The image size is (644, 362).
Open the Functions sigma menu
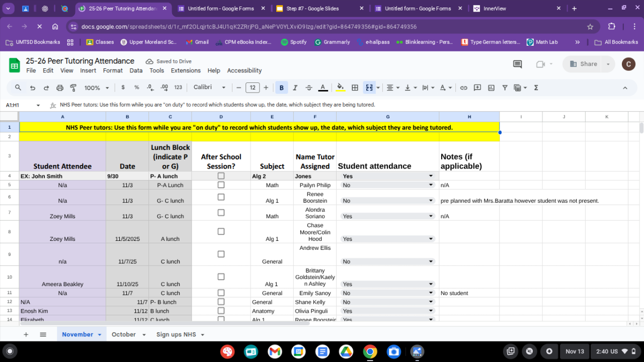click(x=536, y=87)
